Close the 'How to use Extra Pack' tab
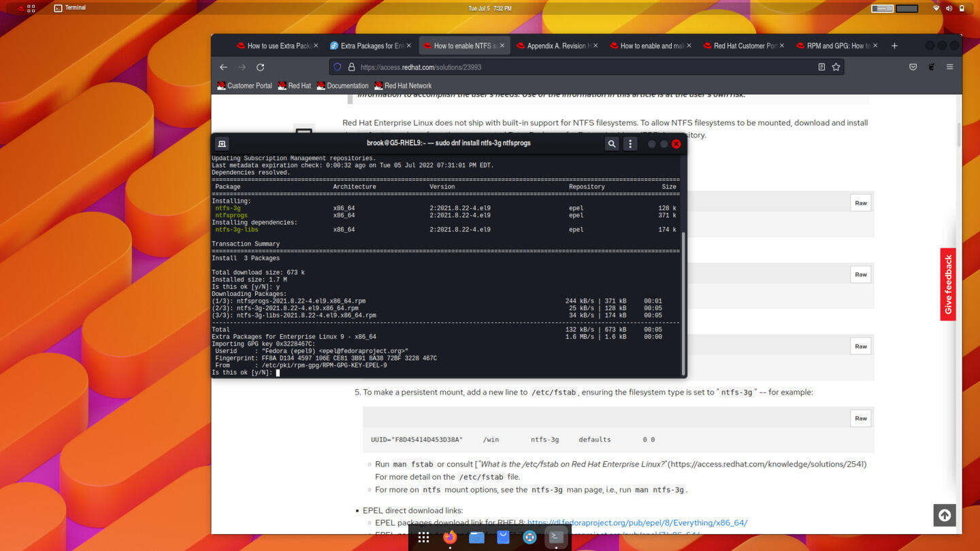The height and width of the screenshot is (551, 980). tap(316, 46)
